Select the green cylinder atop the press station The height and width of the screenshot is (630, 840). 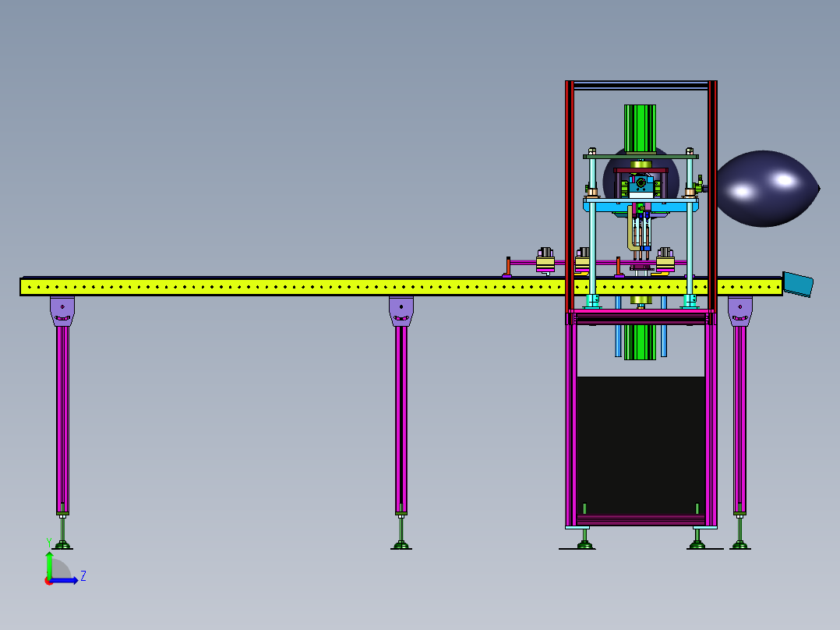point(640,129)
